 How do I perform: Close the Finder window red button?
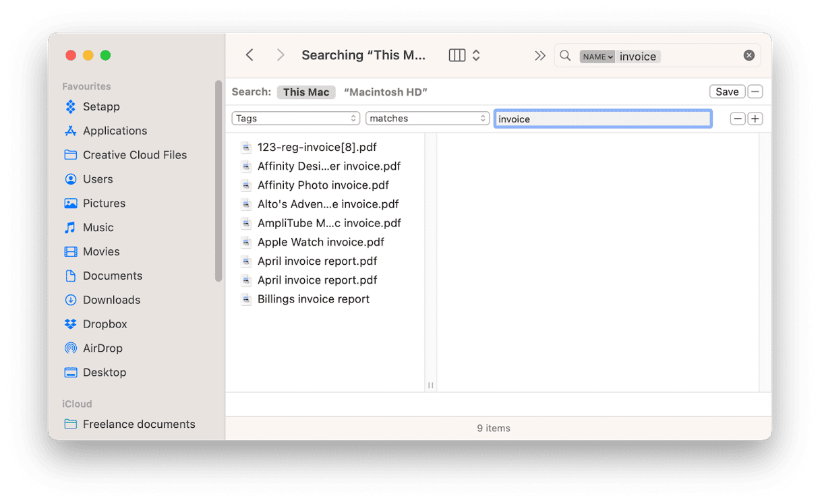(70, 55)
